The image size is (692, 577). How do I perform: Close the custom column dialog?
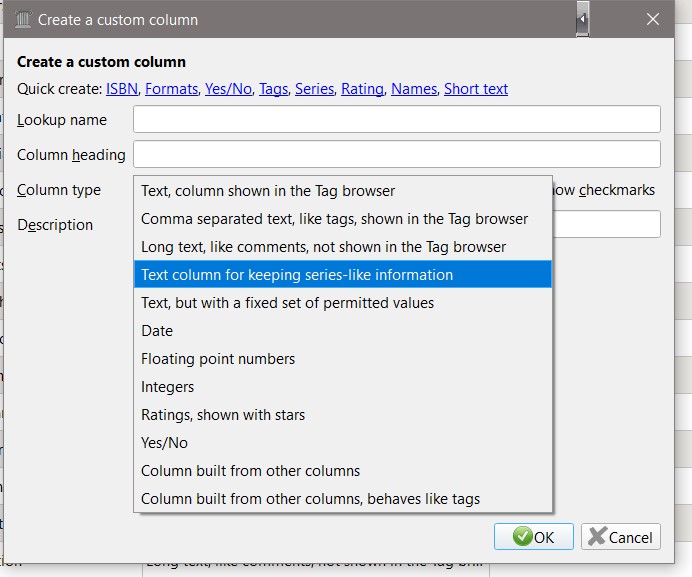point(653,19)
